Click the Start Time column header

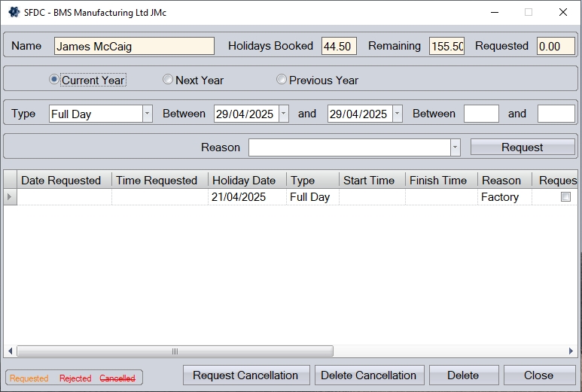pyautogui.click(x=372, y=181)
